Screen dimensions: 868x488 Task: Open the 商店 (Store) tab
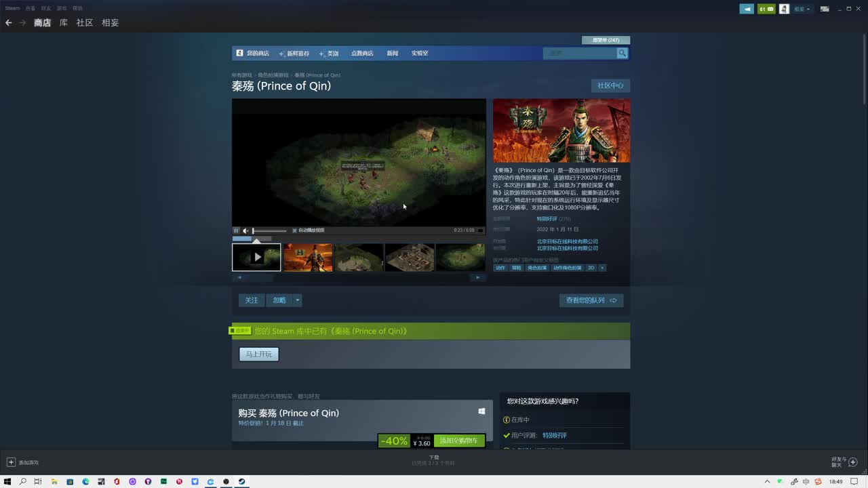[x=43, y=22]
